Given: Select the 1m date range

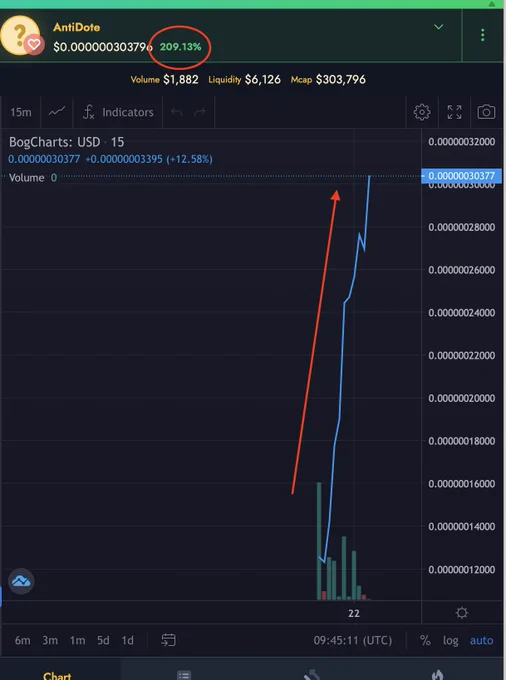Looking at the screenshot, I should coord(78,640).
